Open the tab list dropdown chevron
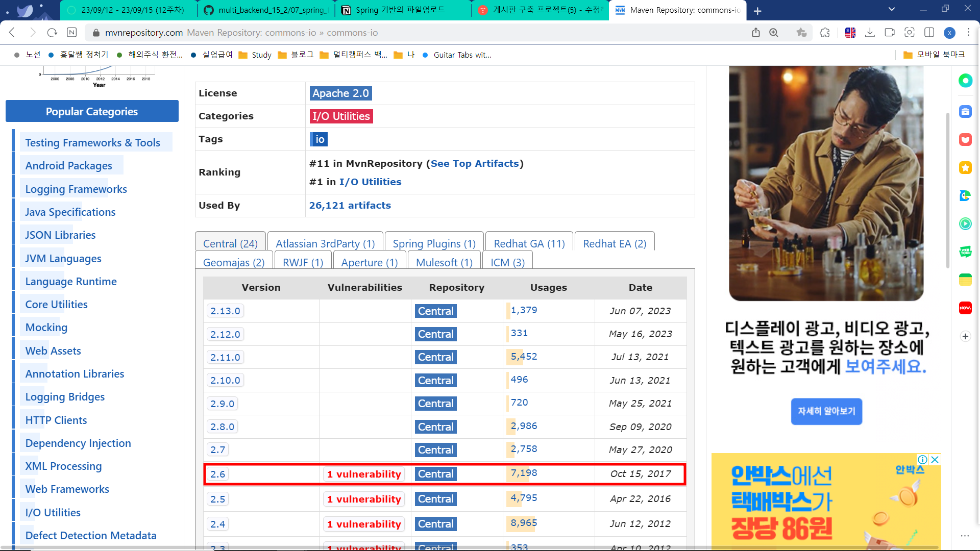 tap(892, 9)
